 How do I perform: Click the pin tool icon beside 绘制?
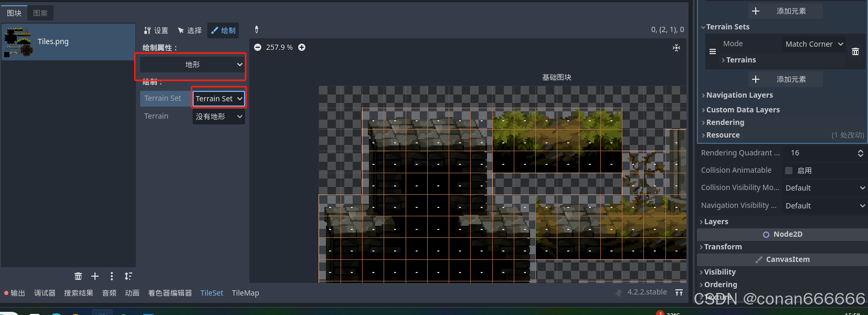tap(257, 29)
